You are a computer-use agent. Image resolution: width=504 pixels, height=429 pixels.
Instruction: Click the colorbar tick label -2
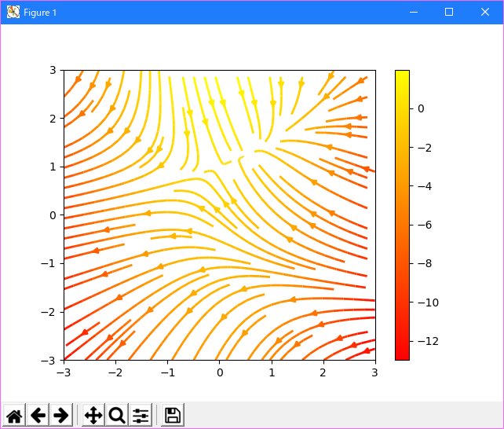425,148
